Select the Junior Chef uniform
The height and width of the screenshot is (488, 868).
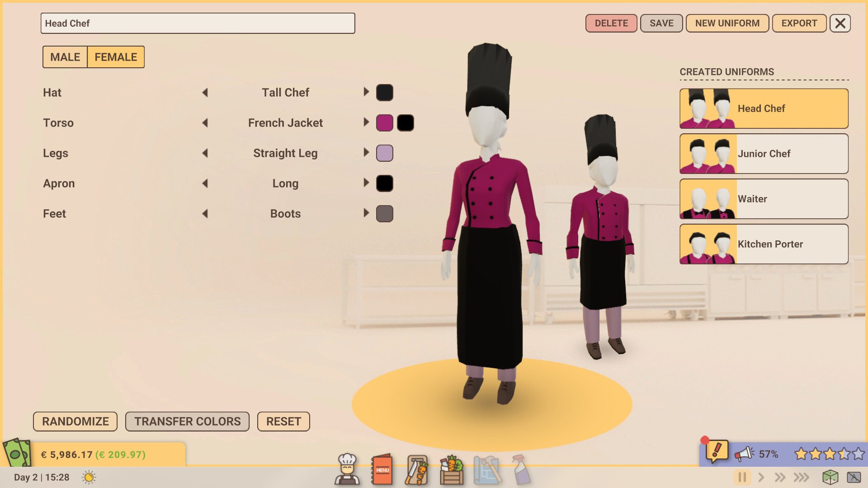764,154
